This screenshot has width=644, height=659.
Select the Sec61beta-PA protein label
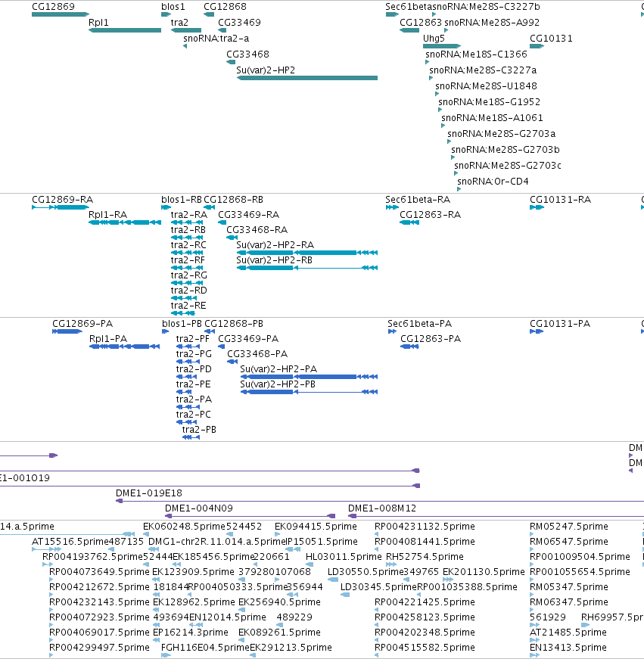[x=419, y=324]
